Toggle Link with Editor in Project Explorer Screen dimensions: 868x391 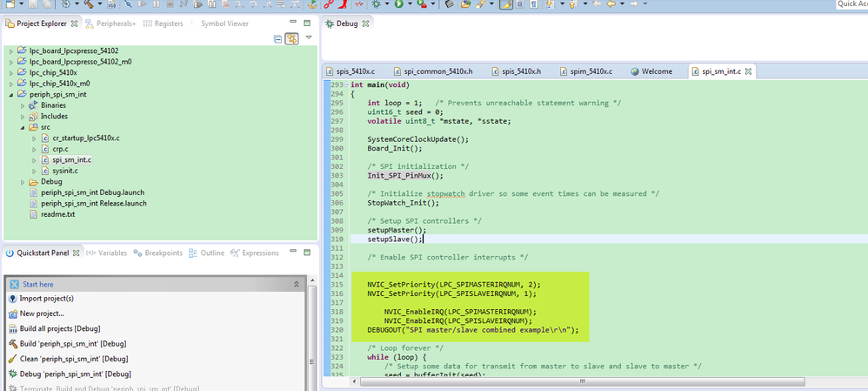point(291,39)
